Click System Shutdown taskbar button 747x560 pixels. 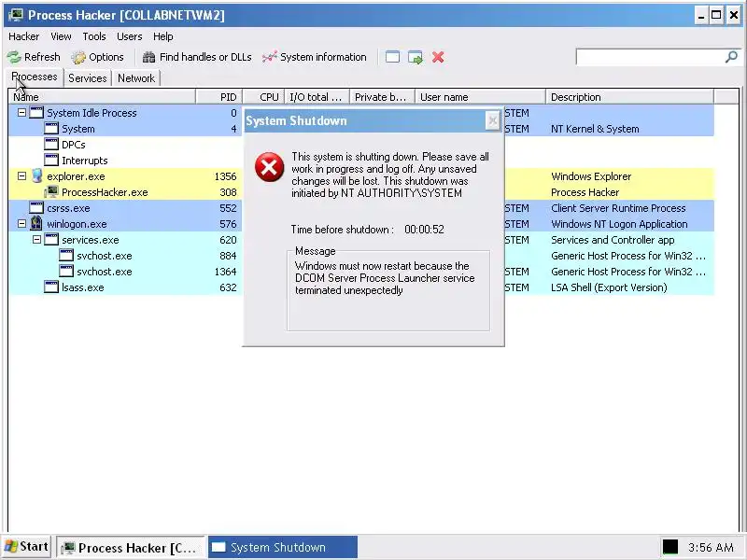(283, 548)
